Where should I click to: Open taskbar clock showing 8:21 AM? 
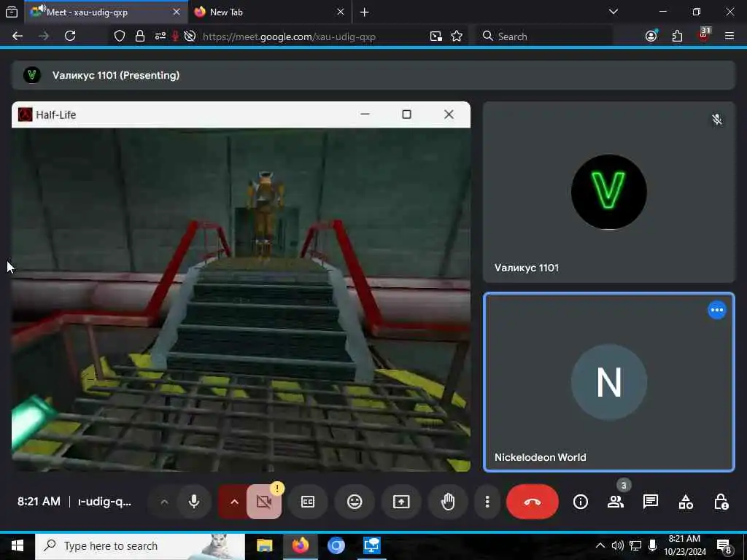point(684,545)
